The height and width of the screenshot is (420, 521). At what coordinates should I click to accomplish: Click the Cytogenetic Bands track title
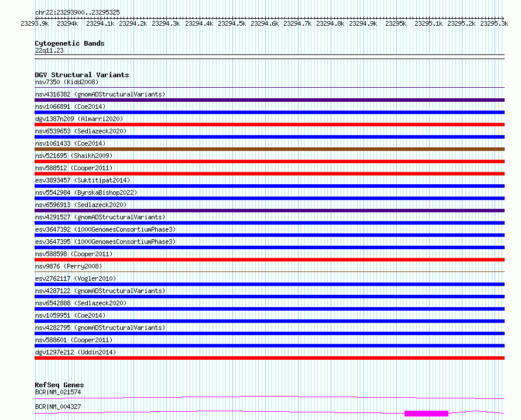tap(70, 43)
